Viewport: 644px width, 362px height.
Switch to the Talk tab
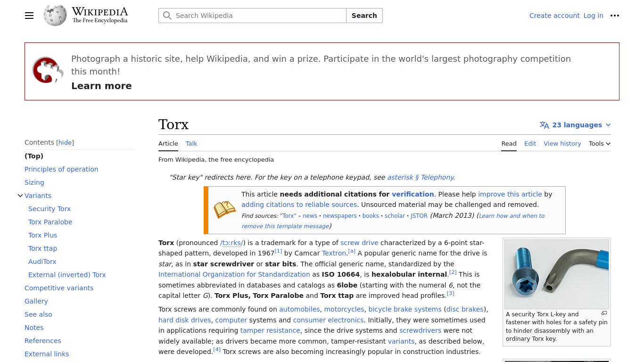click(x=191, y=144)
